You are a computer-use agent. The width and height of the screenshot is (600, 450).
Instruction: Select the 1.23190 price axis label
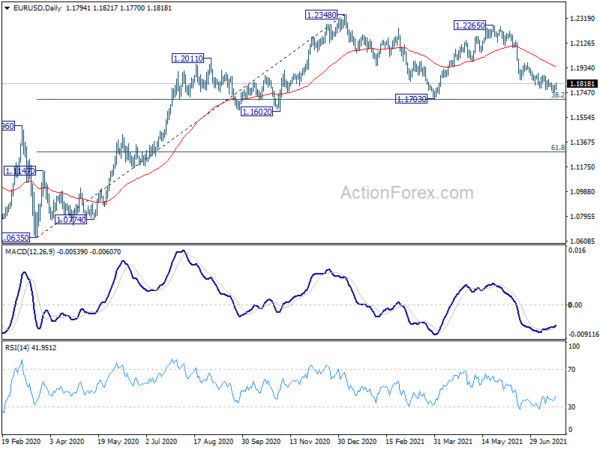[x=582, y=18]
